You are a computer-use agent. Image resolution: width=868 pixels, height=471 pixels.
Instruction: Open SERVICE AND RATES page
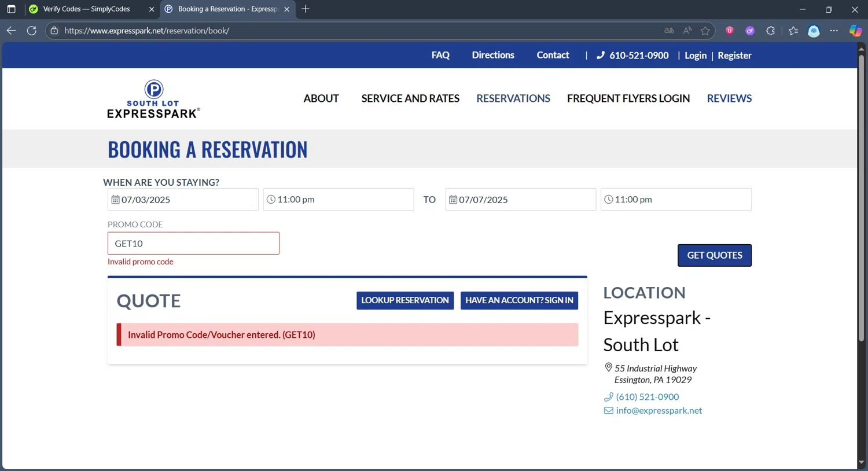tap(410, 99)
